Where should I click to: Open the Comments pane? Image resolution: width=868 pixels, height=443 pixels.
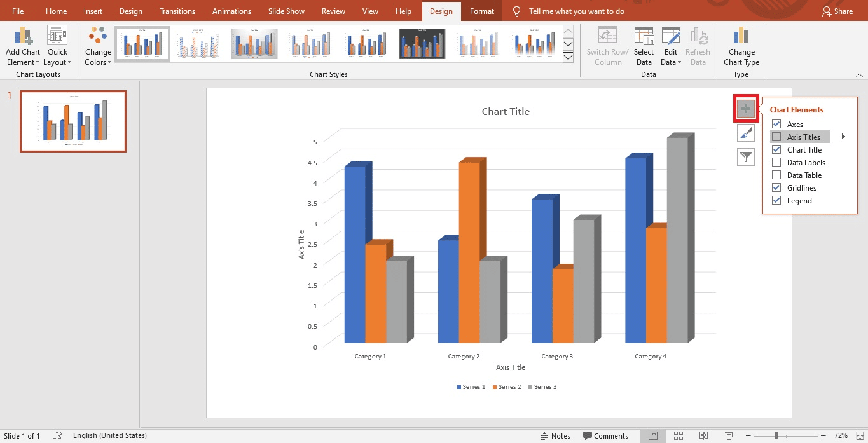[607, 436]
